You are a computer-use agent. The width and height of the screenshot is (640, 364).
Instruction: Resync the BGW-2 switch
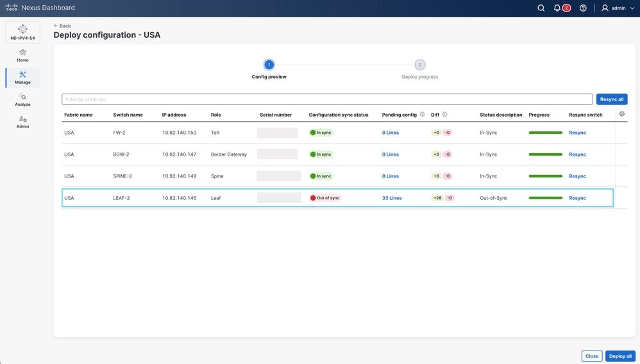[577, 154]
